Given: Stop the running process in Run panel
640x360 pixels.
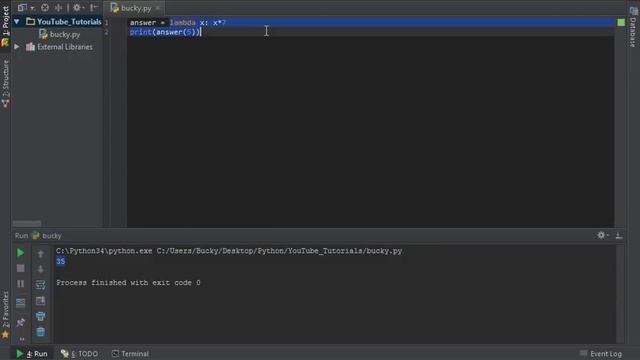Looking at the screenshot, I should point(20,268).
